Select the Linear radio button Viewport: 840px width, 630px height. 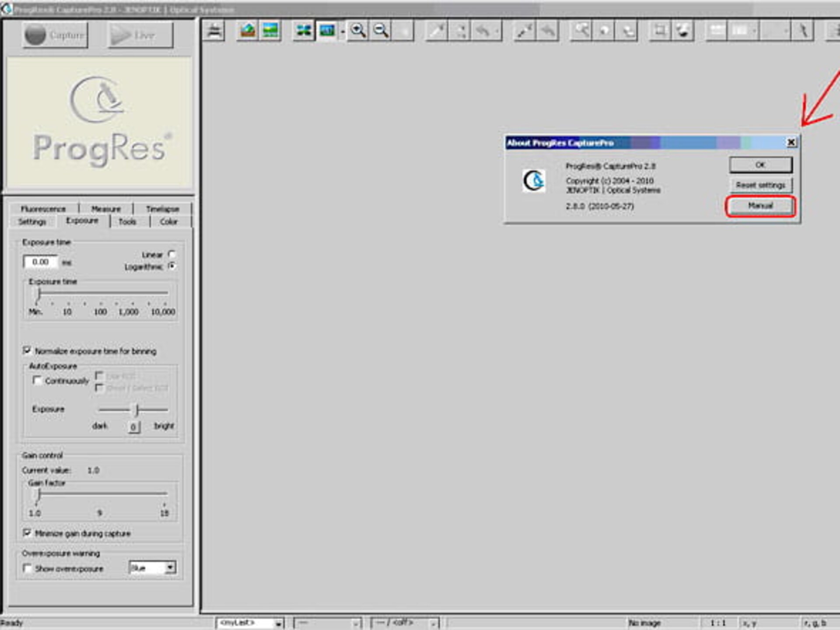pos(172,254)
